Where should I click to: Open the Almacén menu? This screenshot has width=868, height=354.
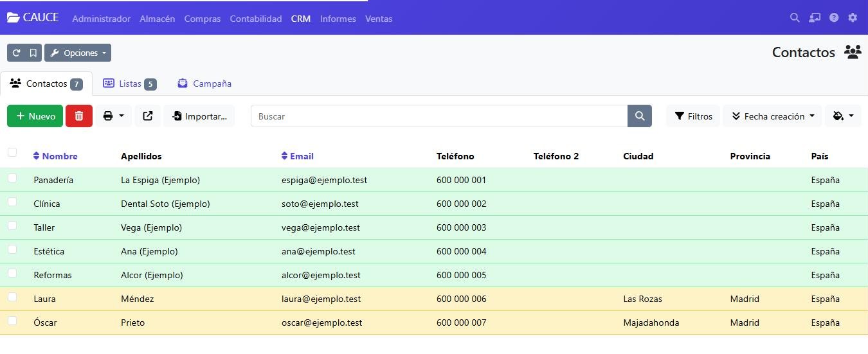(x=158, y=19)
